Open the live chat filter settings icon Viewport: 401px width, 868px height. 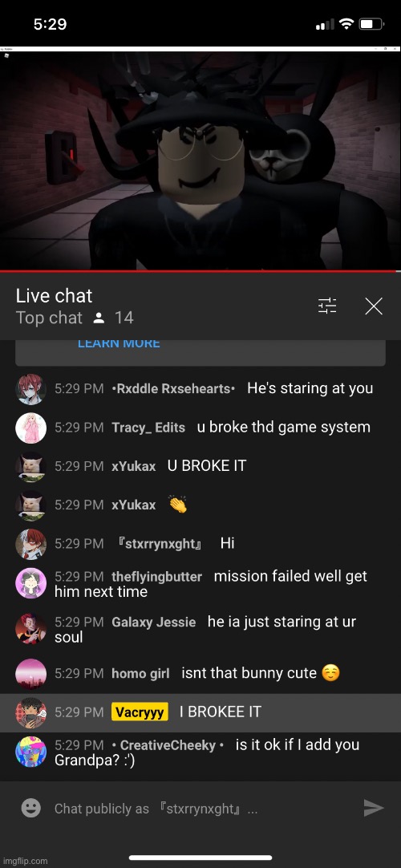pyautogui.click(x=327, y=306)
